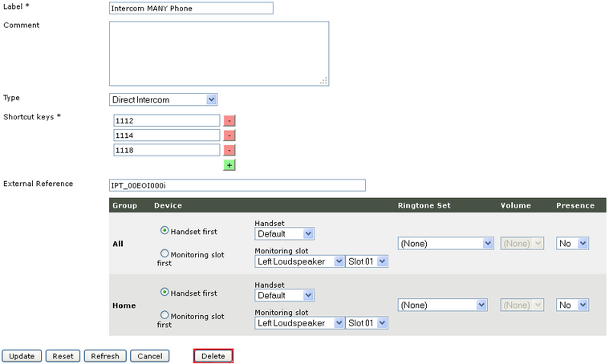
Task: Add a shortcut key with green plus
Action: click(229, 165)
